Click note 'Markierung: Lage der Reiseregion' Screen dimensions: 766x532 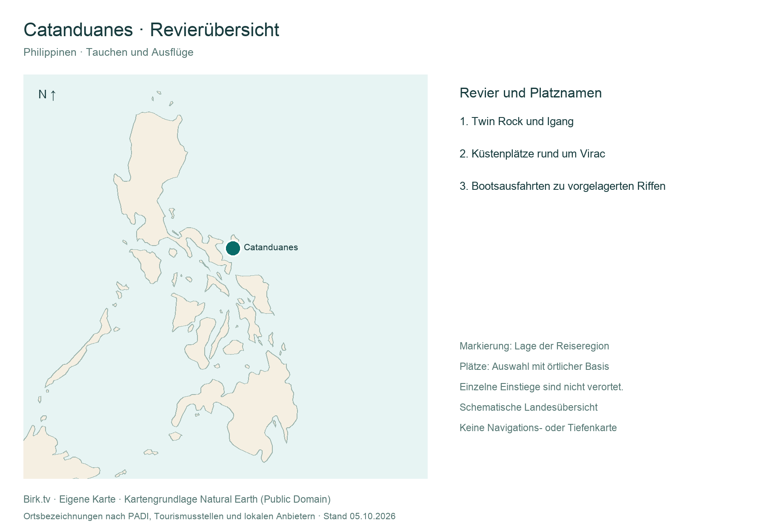534,346
